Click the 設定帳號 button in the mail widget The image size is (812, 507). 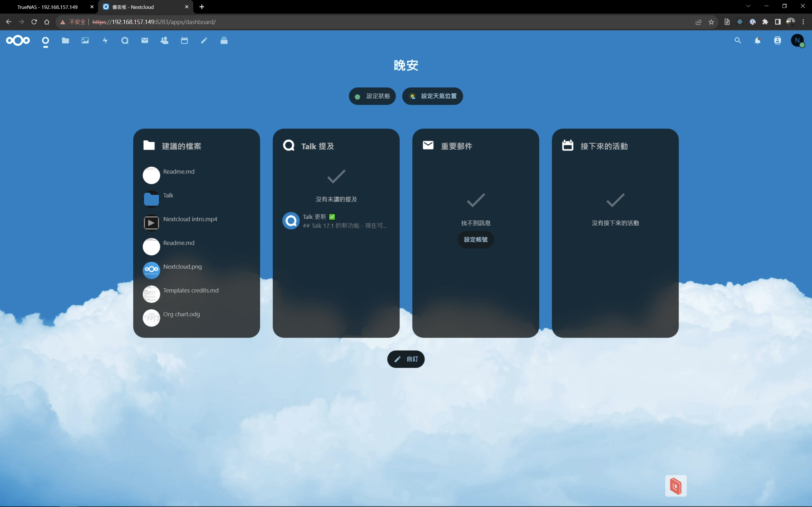476,239
